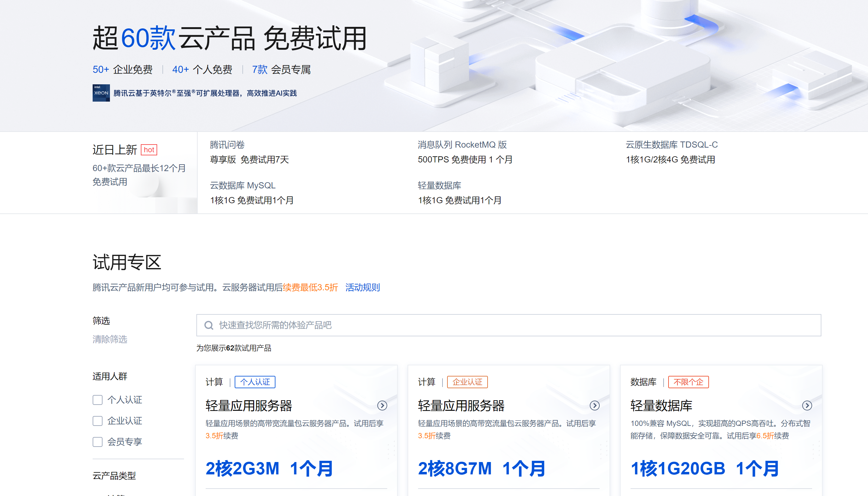Click the search magnifier icon
Viewport: 868px width, 496px height.
click(x=209, y=325)
